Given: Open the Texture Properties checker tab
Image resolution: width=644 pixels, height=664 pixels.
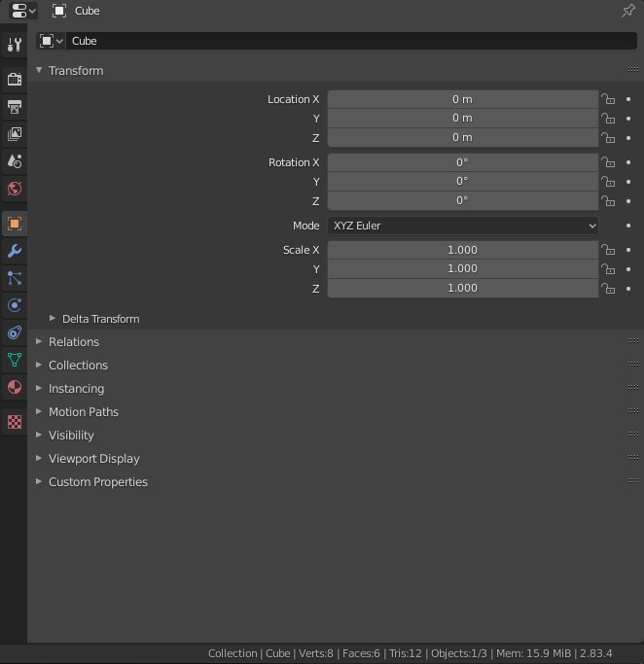Looking at the screenshot, I should [x=15, y=422].
